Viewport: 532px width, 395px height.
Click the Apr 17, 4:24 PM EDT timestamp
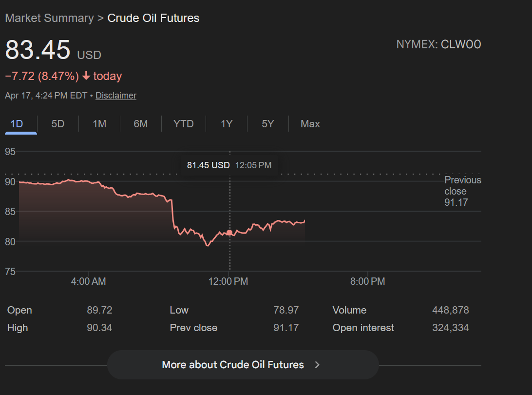[46, 96]
